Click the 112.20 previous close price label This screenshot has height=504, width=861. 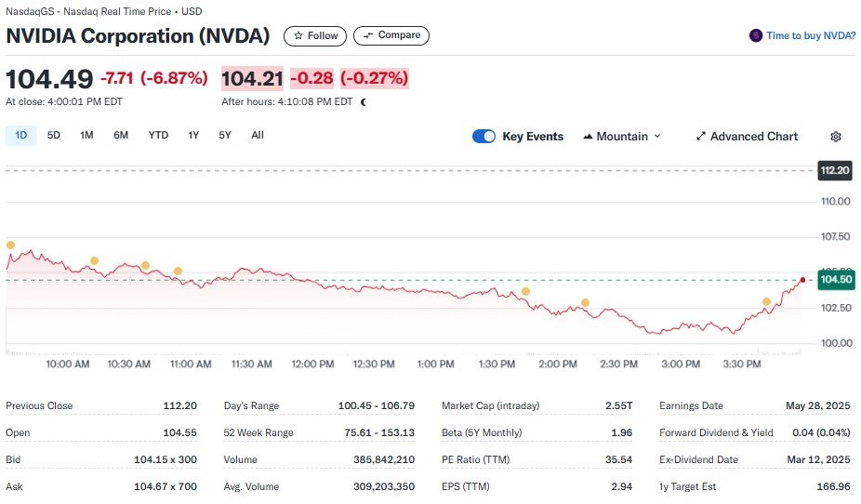(x=833, y=170)
